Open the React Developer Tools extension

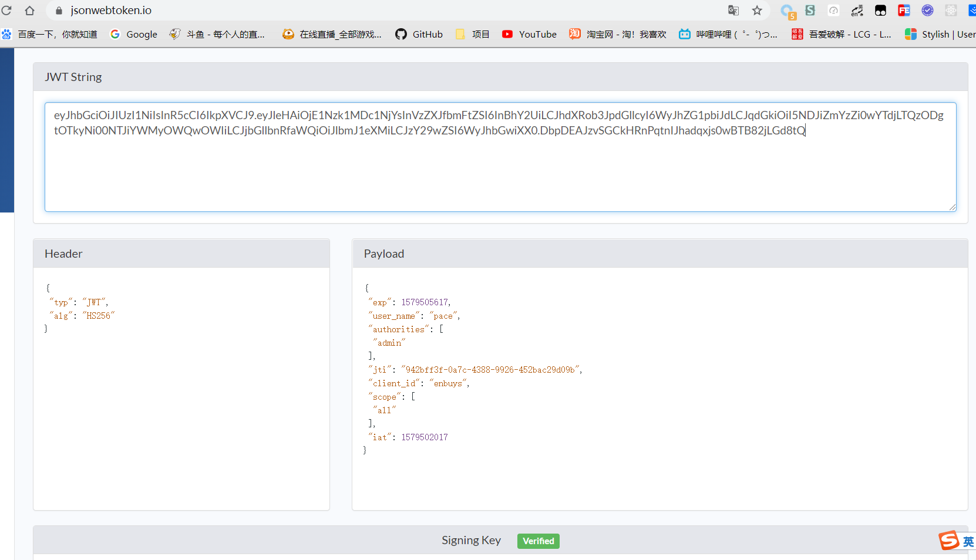pyautogui.click(x=951, y=10)
